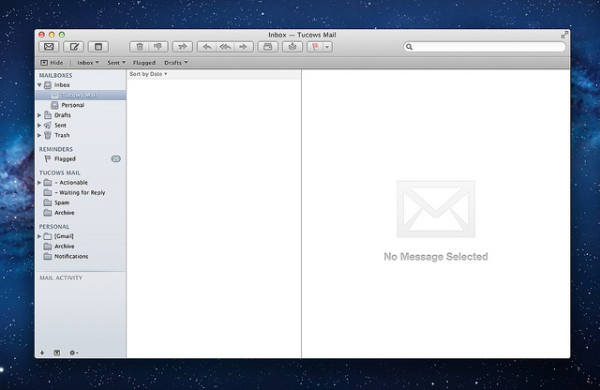Open the Sort by Date menu
This screenshot has height=390, width=600.
point(148,74)
